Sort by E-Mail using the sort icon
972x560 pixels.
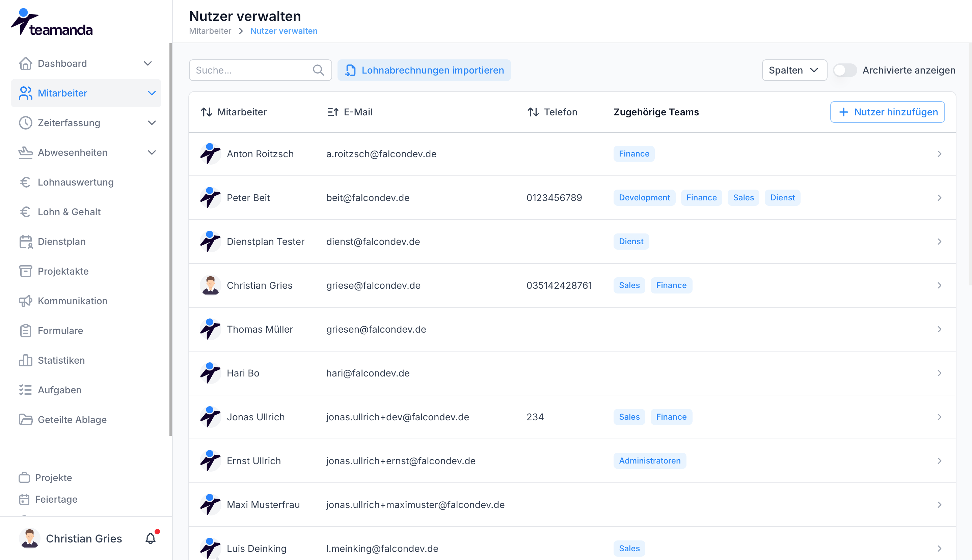point(332,112)
